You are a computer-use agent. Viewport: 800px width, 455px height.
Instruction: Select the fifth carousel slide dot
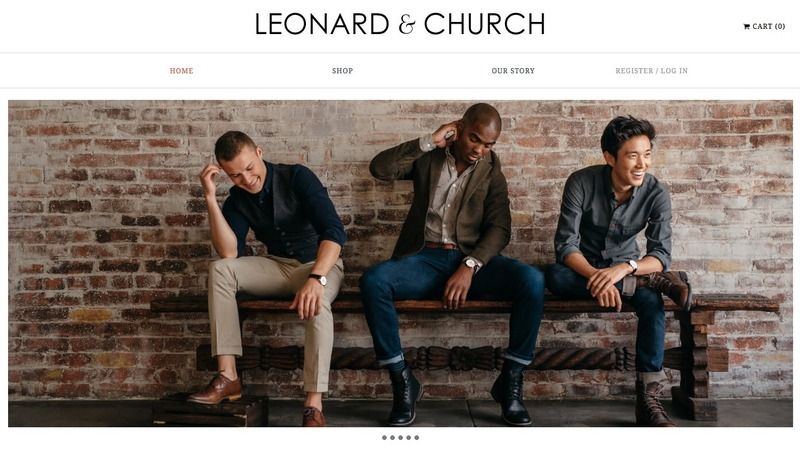click(x=417, y=438)
